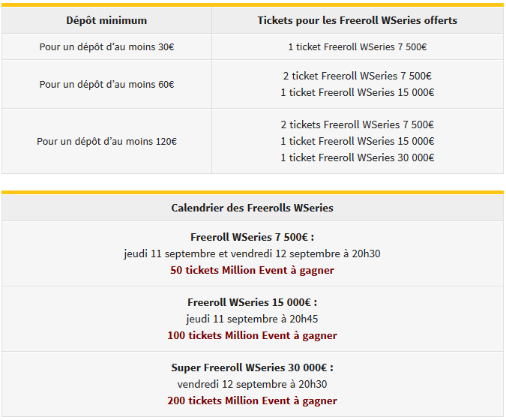Click "2 tickets Freeroll WSeries 7 500€" line
The width and height of the screenshot is (506, 420).
pos(357,124)
